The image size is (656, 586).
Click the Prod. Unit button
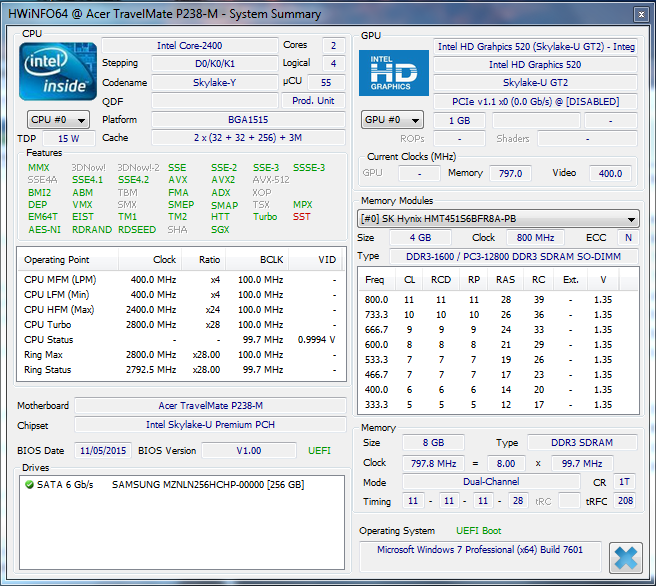click(313, 101)
